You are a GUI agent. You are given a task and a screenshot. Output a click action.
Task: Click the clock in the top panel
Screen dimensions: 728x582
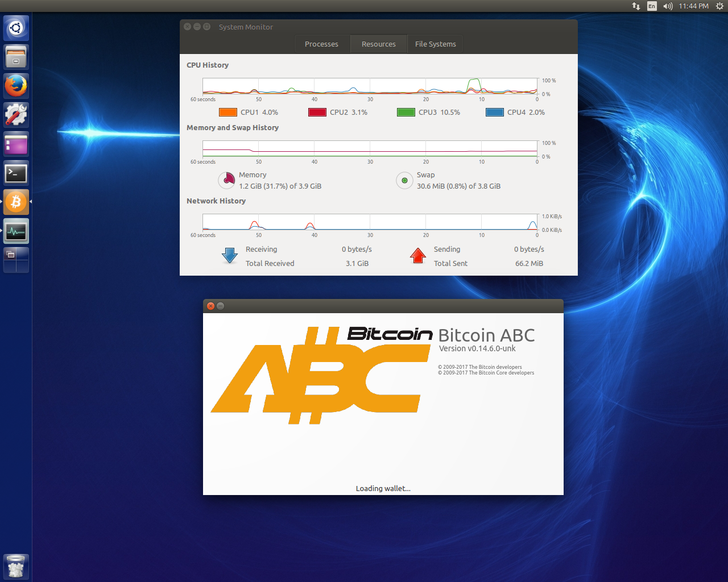click(x=693, y=6)
